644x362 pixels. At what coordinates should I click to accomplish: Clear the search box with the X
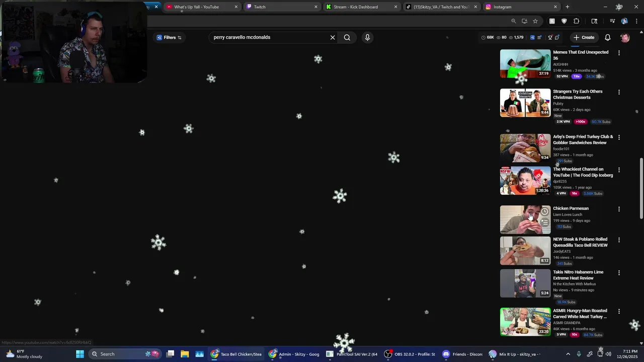click(x=333, y=37)
